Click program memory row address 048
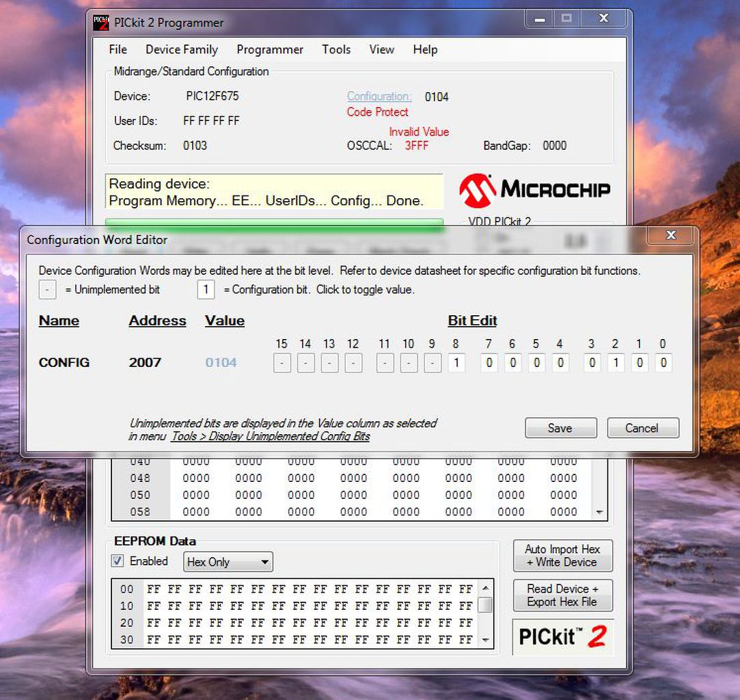The width and height of the screenshot is (740, 700). (x=140, y=478)
